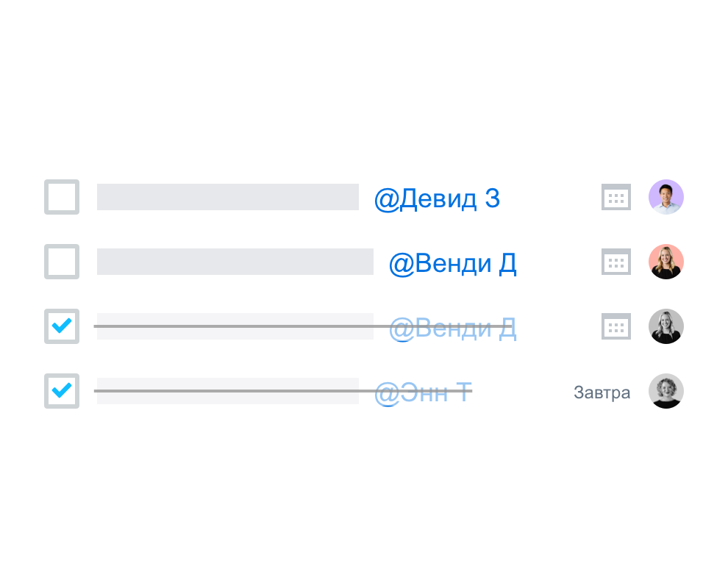Image resolution: width=728 pixels, height=588 pixels.
Task: Open the due date calendar for the @Девид З task
Action: [x=616, y=197]
